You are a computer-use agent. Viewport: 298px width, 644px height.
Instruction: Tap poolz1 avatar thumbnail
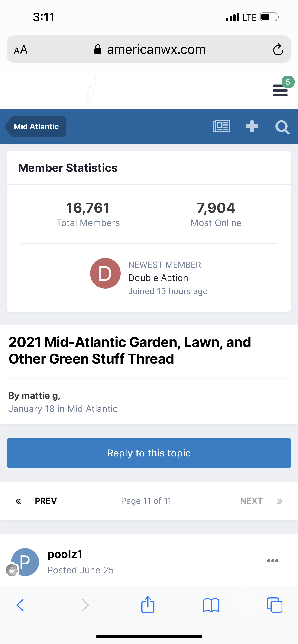click(25, 562)
